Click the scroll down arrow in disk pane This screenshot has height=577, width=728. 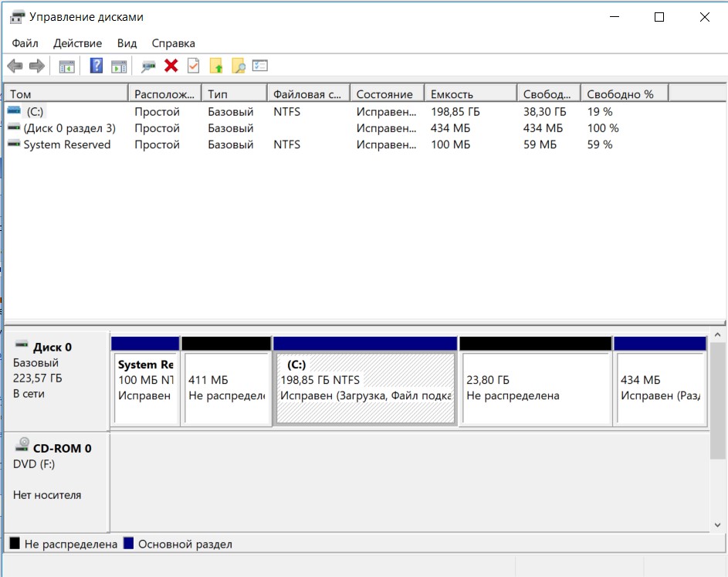pos(717,525)
